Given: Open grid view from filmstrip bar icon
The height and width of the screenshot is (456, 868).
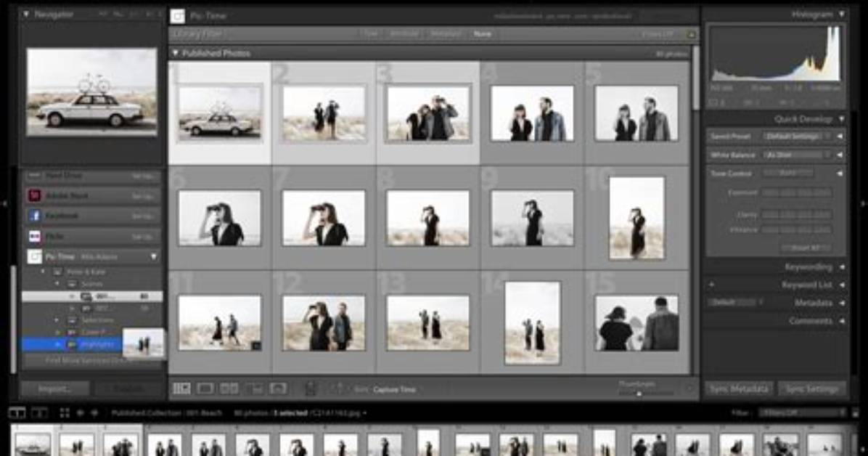Looking at the screenshot, I should tap(65, 412).
